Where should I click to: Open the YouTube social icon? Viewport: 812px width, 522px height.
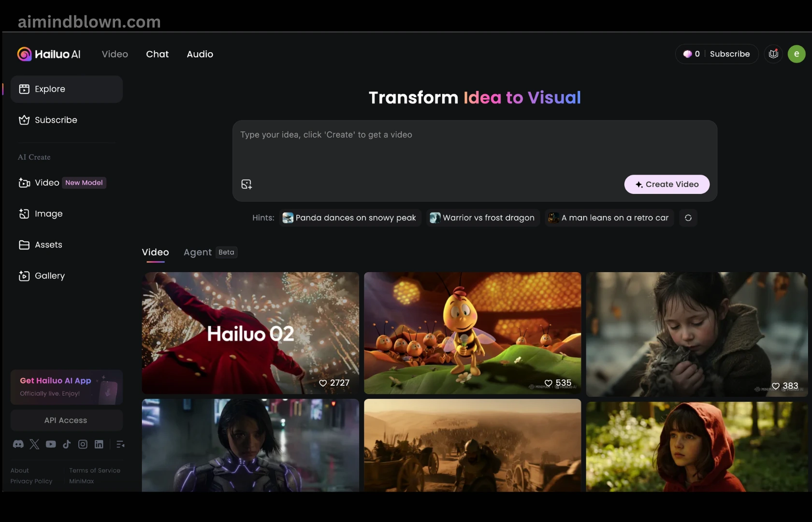point(51,444)
